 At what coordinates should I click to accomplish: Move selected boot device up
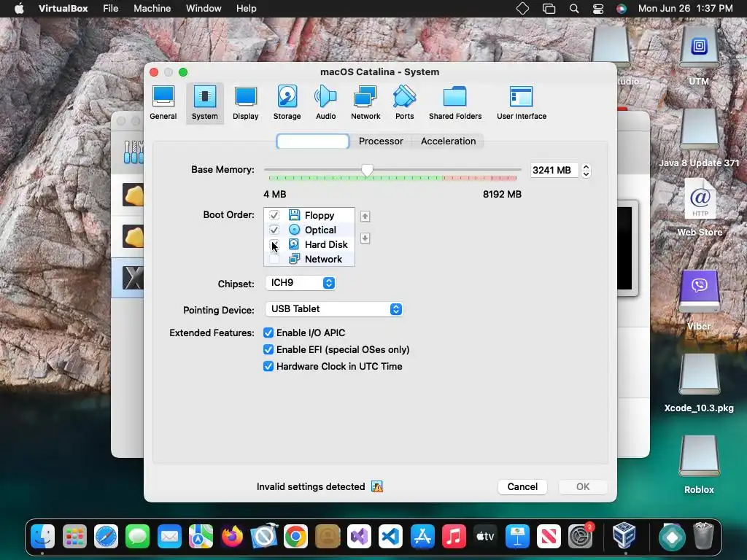tap(365, 216)
